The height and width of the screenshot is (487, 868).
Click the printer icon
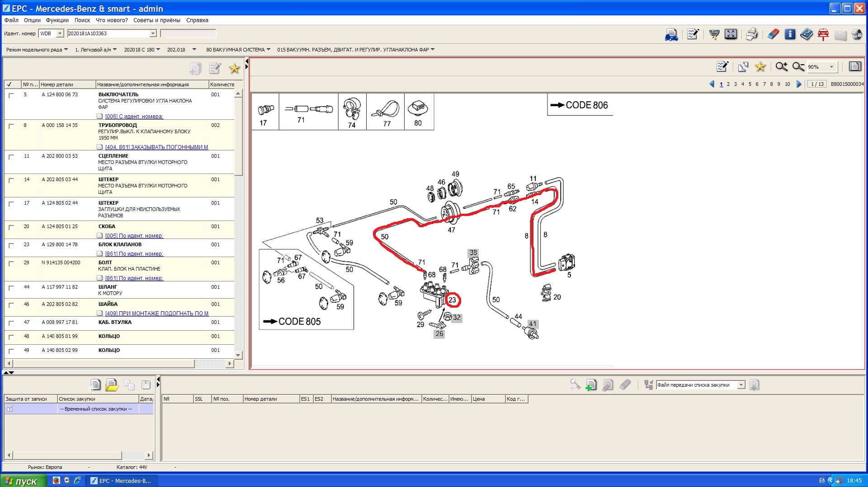click(x=752, y=34)
